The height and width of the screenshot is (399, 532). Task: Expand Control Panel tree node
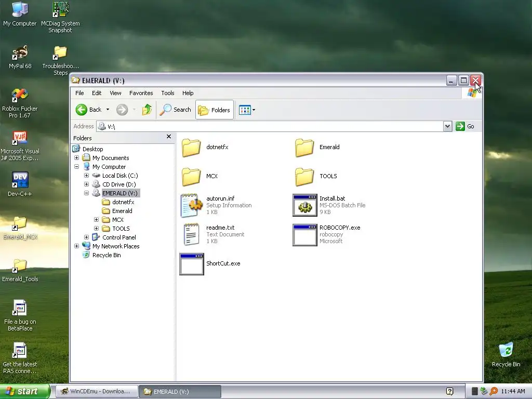point(87,237)
